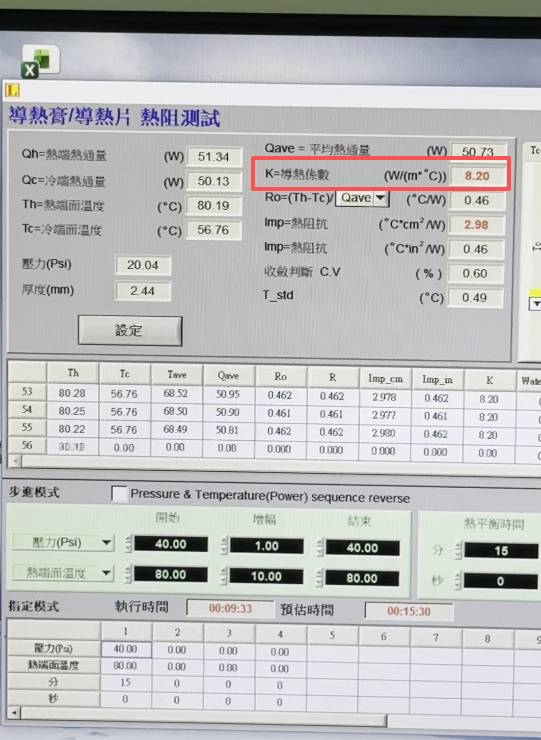Click the pressure increment value 1.00 field

pyautogui.click(x=267, y=546)
